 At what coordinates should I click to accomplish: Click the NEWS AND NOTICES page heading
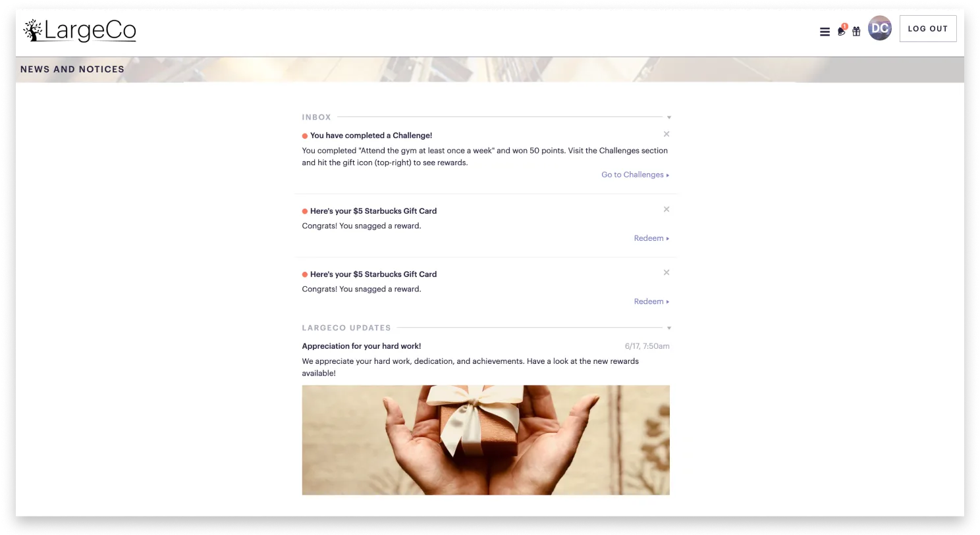point(72,69)
